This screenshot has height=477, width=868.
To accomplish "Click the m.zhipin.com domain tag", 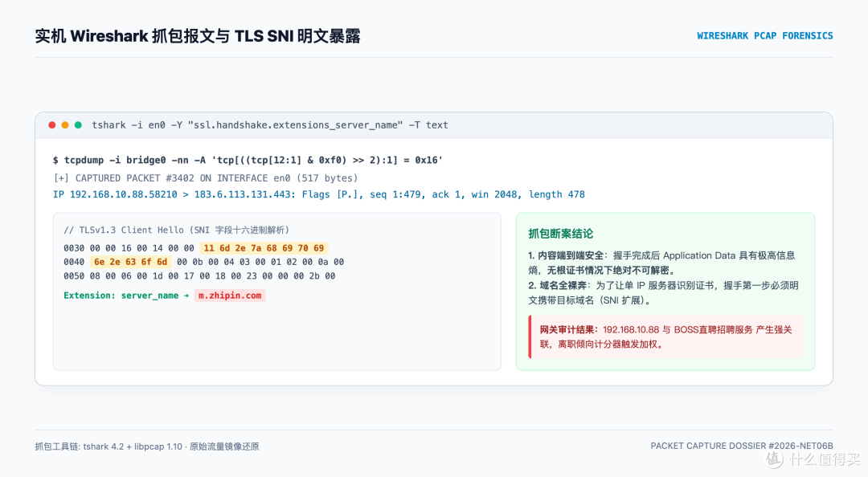I will click(230, 296).
